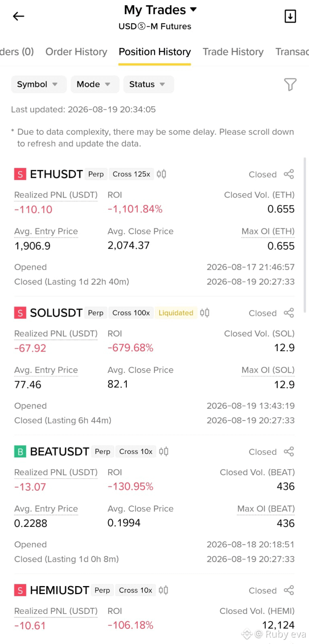The height and width of the screenshot is (644, 309).
Task: Share the ETHUSDT closed position
Action: (x=289, y=174)
